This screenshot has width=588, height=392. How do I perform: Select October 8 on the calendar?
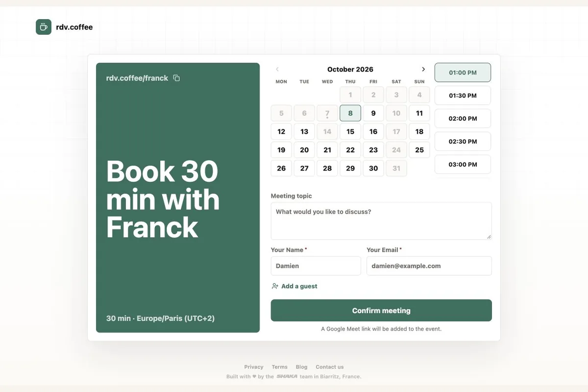[x=350, y=113]
